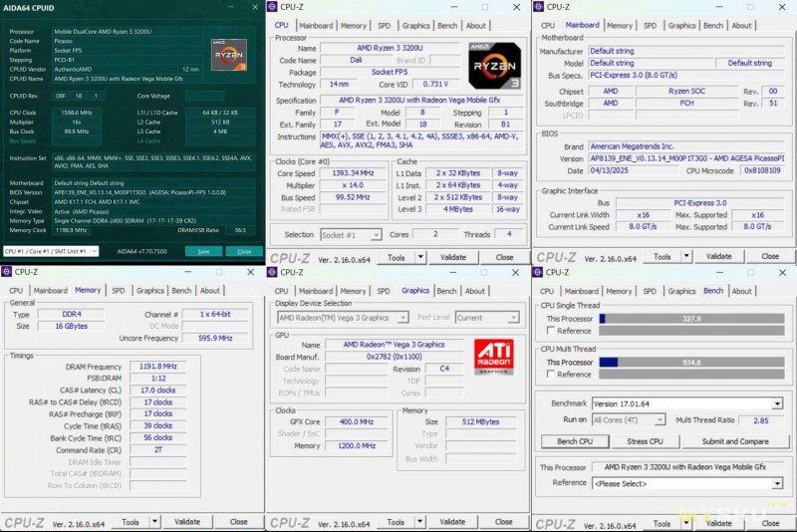
Task: Enable Reference checkbox under CPU Multi Thread
Action: (x=551, y=374)
